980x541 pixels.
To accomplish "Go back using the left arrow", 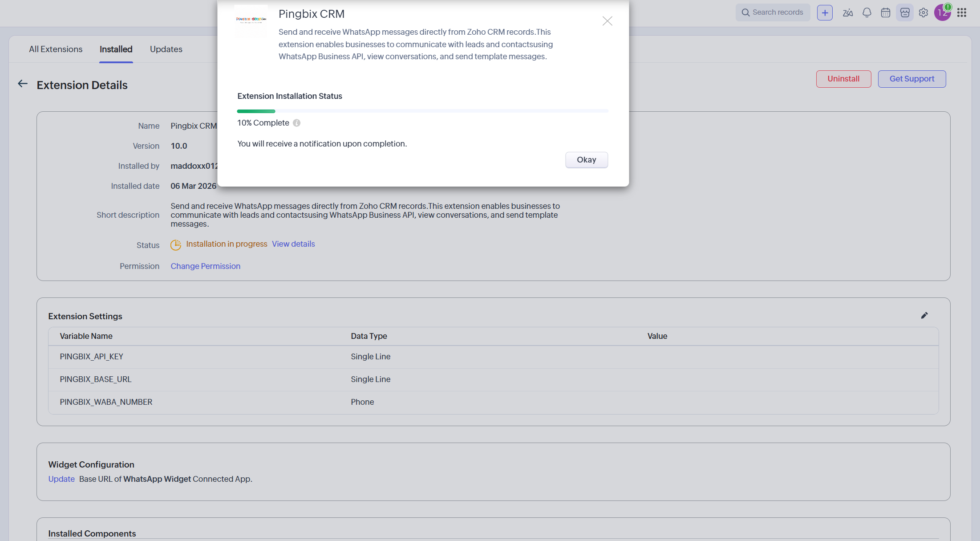I will [x=23, y=84].
